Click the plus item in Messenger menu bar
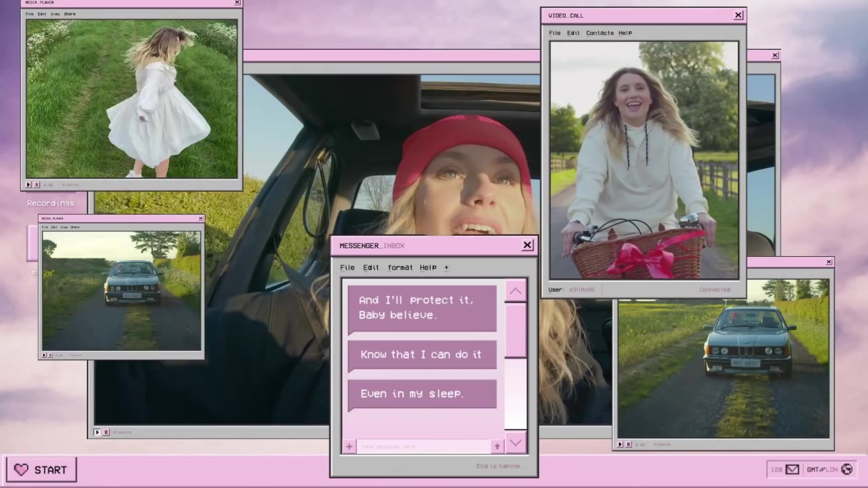 coord(446,268)
